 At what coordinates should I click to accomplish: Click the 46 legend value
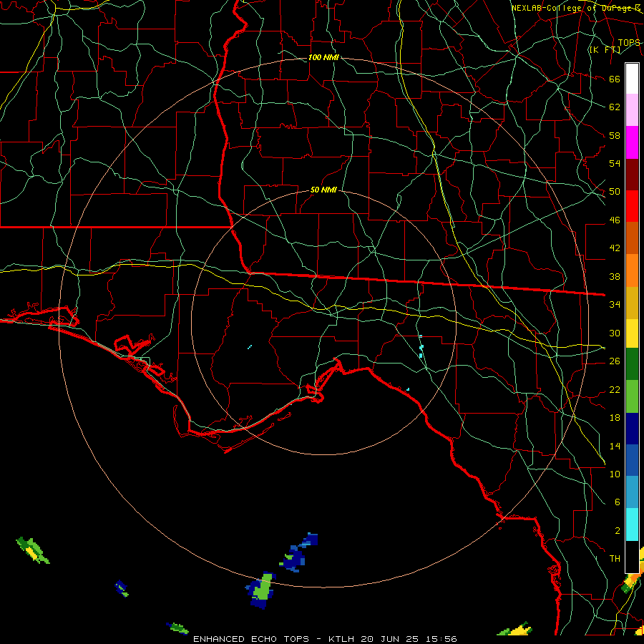615,220
